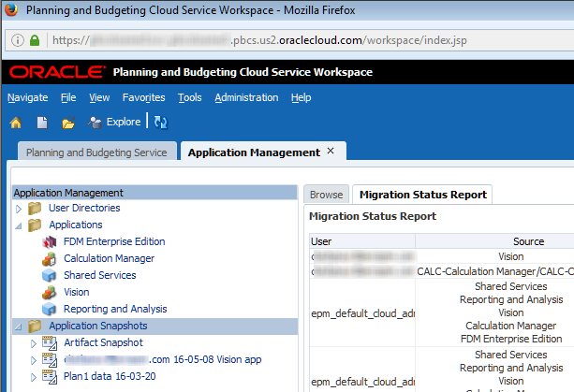The height and width of the screenshot is (392, 574).
Task: Click the Shared Services cube icon
Action: coord(50,275)
